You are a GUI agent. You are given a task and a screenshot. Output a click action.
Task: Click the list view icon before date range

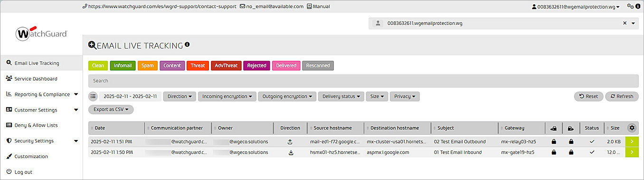[93, 96]
